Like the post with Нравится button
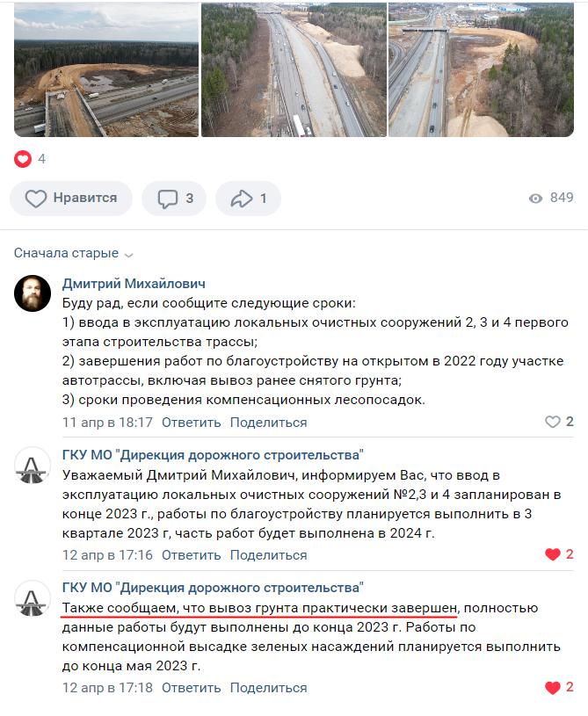The image size is (588, 716). pos(71,199)
